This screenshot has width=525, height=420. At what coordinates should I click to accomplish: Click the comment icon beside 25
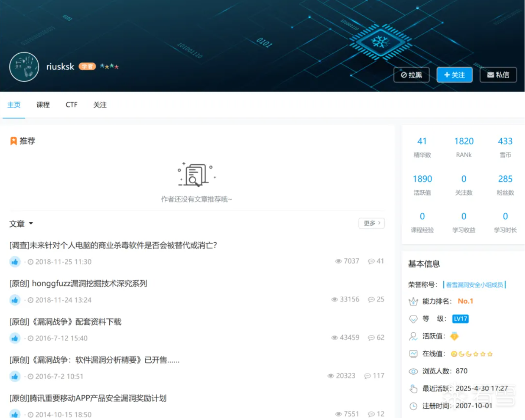(x=371, y=299)
